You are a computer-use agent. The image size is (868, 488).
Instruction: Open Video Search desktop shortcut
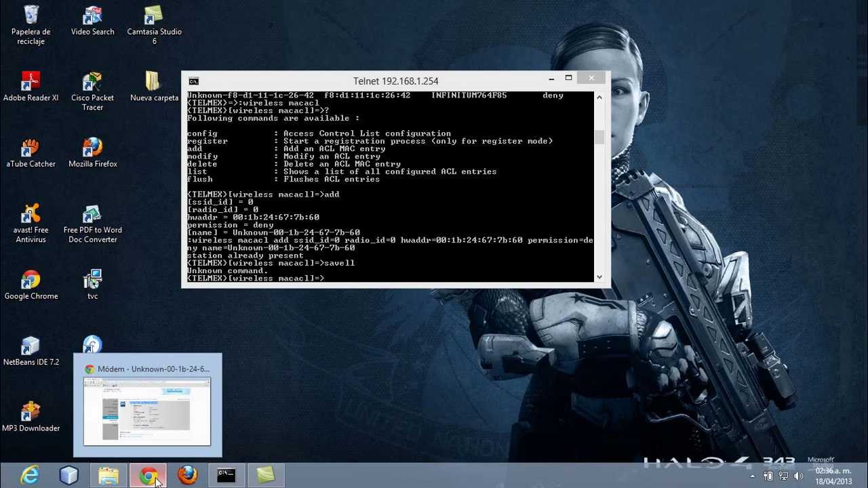click(x=93, y=20)
